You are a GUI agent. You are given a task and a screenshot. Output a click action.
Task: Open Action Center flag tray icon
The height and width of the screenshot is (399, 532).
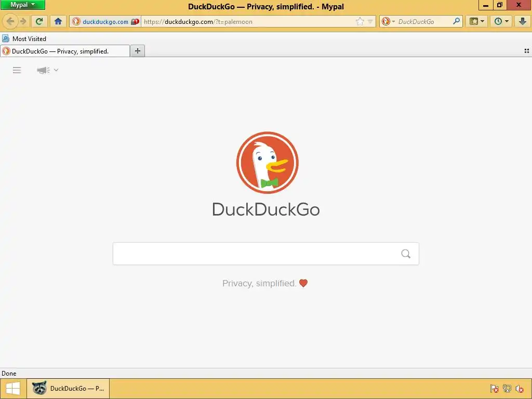495,389
